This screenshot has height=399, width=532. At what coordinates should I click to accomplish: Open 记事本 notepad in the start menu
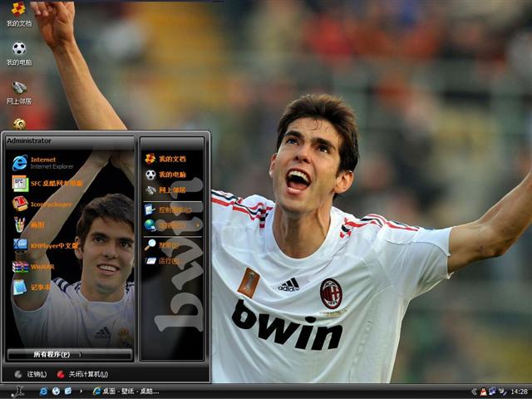pos(32,287)
